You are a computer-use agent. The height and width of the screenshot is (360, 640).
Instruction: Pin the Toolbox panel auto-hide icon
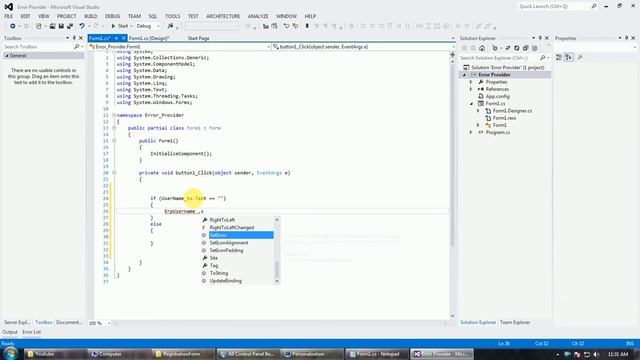click(74, 38)
